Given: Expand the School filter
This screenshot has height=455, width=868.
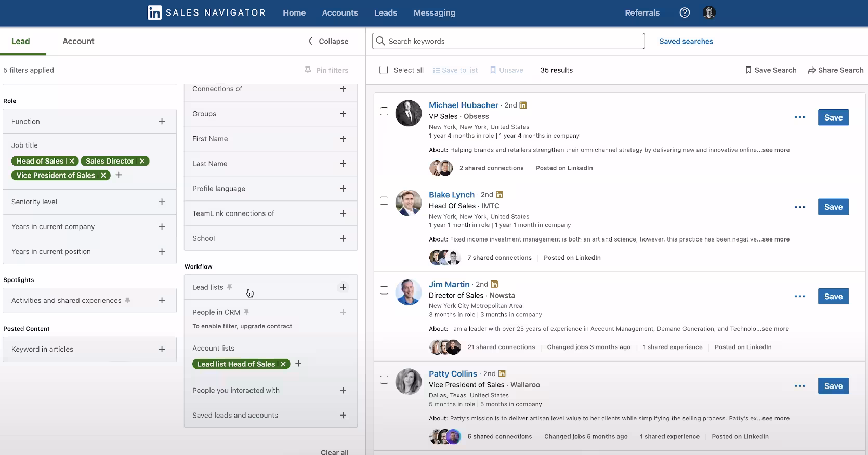Looking at the screenshot, I should click(343, 238).
